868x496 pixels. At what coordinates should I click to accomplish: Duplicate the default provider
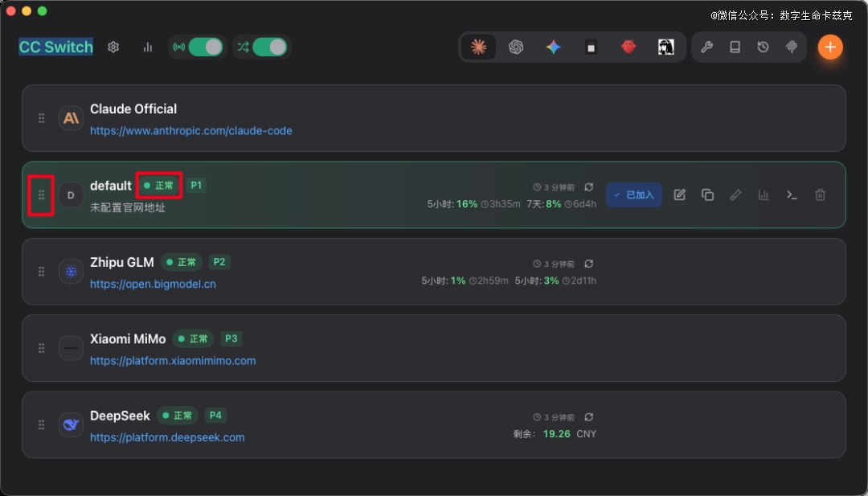point(707,195)
